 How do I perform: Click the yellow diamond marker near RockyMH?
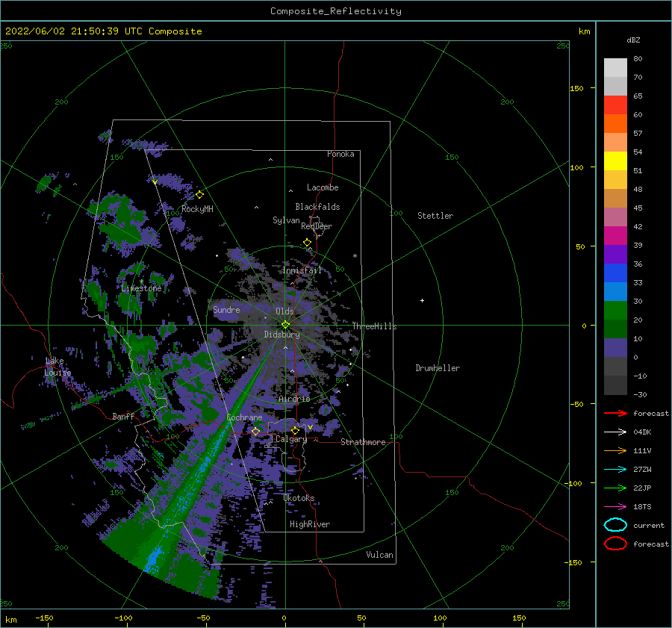point(199,195)
